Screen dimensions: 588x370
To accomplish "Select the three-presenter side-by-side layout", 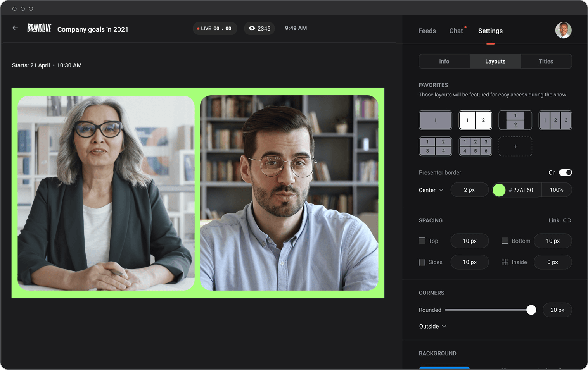I will [x=555, y=120].
